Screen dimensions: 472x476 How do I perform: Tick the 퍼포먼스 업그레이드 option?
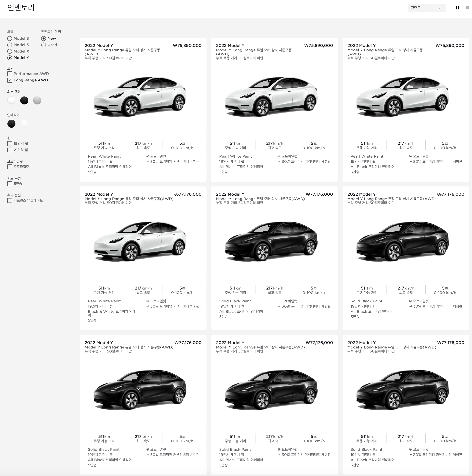tap(10, 201)
